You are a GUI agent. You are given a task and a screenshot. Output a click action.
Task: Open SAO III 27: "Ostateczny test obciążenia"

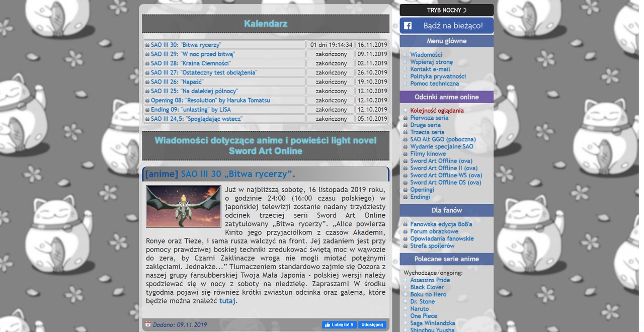click(204, 72)
